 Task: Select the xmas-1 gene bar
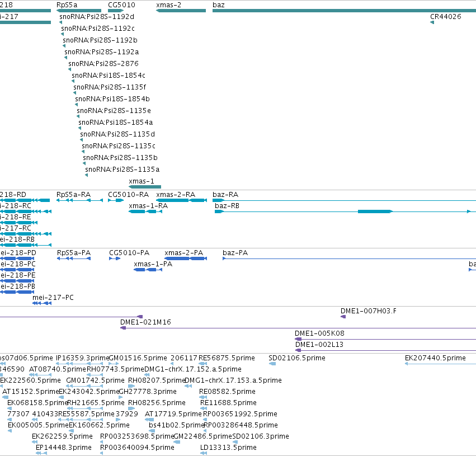pos(145,187)
